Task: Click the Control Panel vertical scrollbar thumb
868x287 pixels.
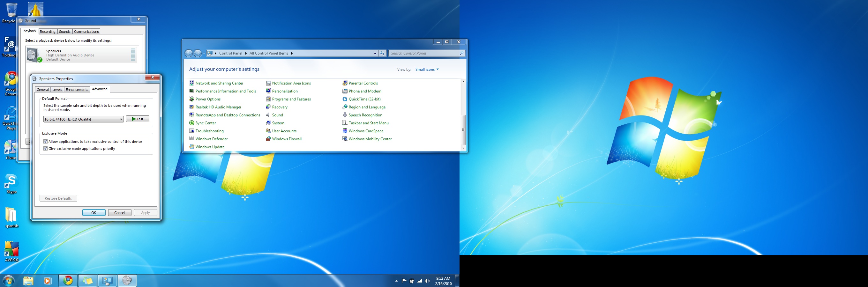Action: (463, 130)
